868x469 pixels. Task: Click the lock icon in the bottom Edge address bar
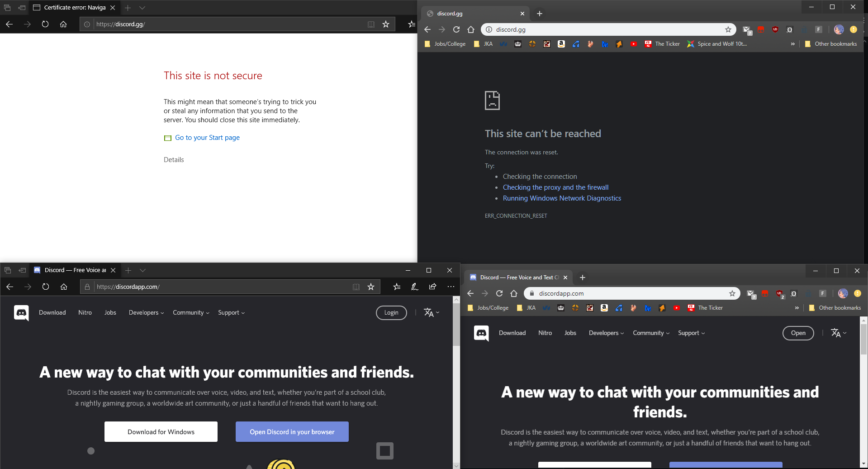(x=87, y=287)
